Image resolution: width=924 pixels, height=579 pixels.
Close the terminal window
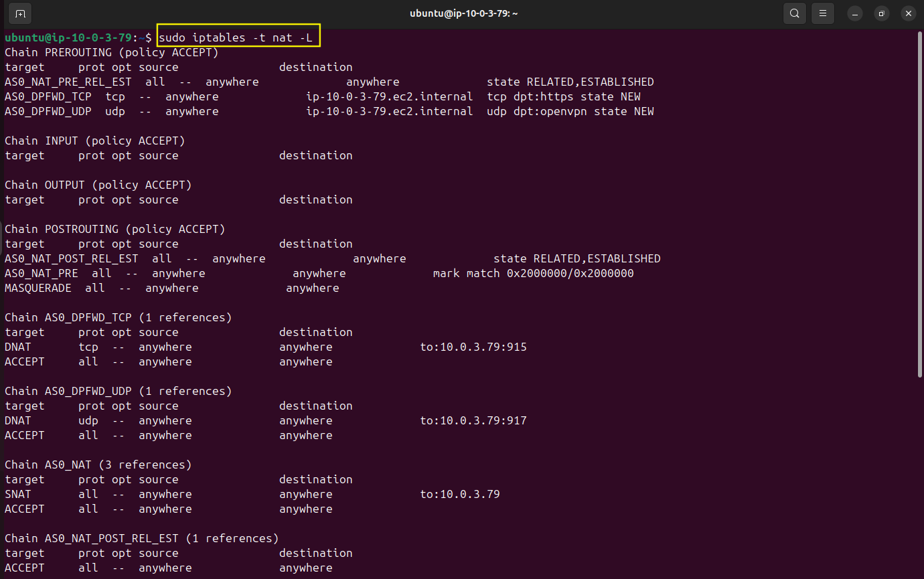pos(908,13)
